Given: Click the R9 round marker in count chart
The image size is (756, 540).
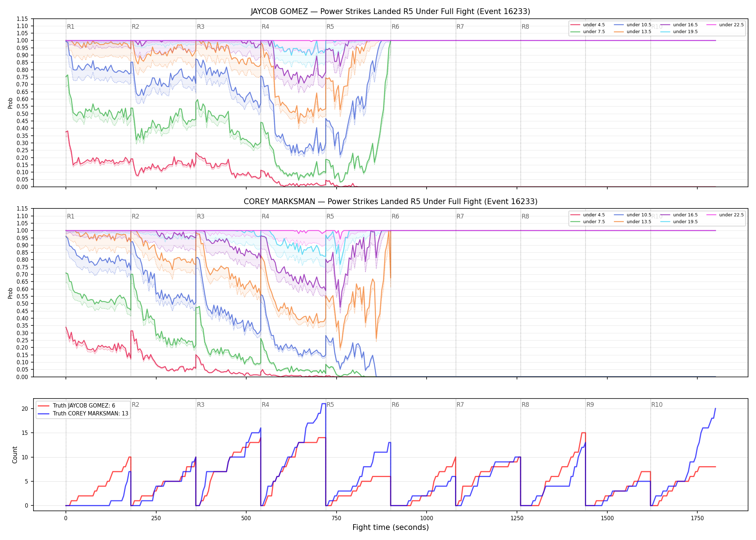Looking at the screenshot, I should [x=590, y=405].
